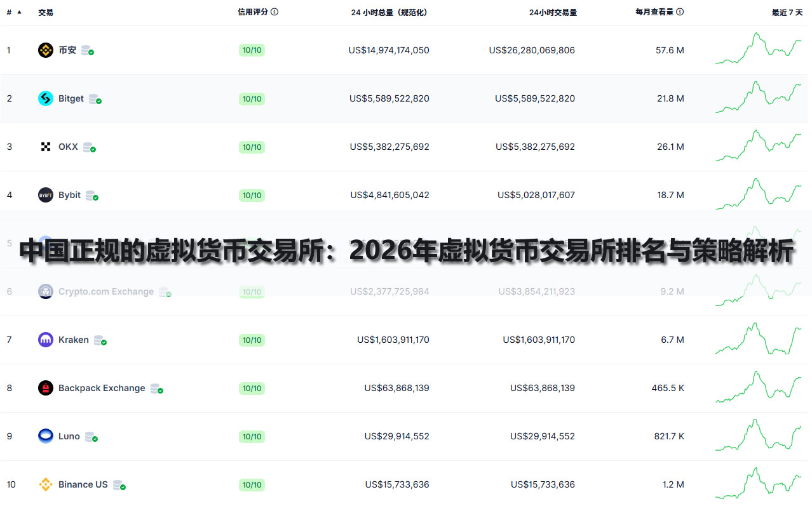
Task: Click the Bybit exchange logo
Action: (46, 195)
